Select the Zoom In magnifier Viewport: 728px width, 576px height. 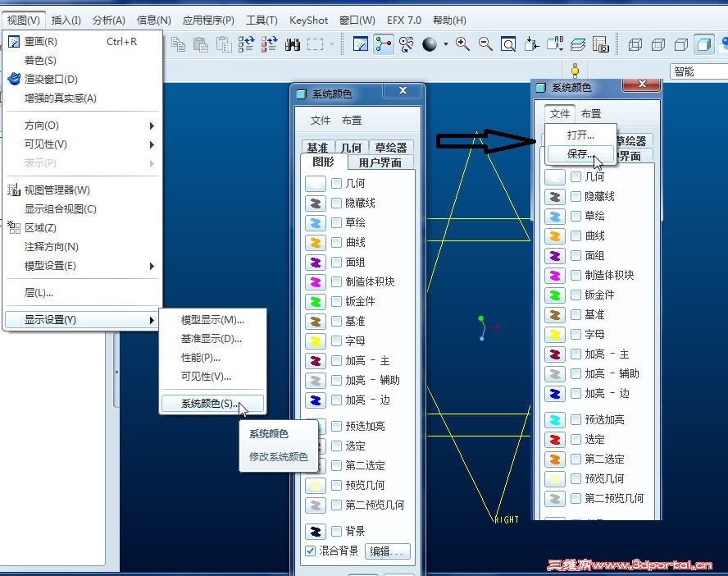pos(463,44)
